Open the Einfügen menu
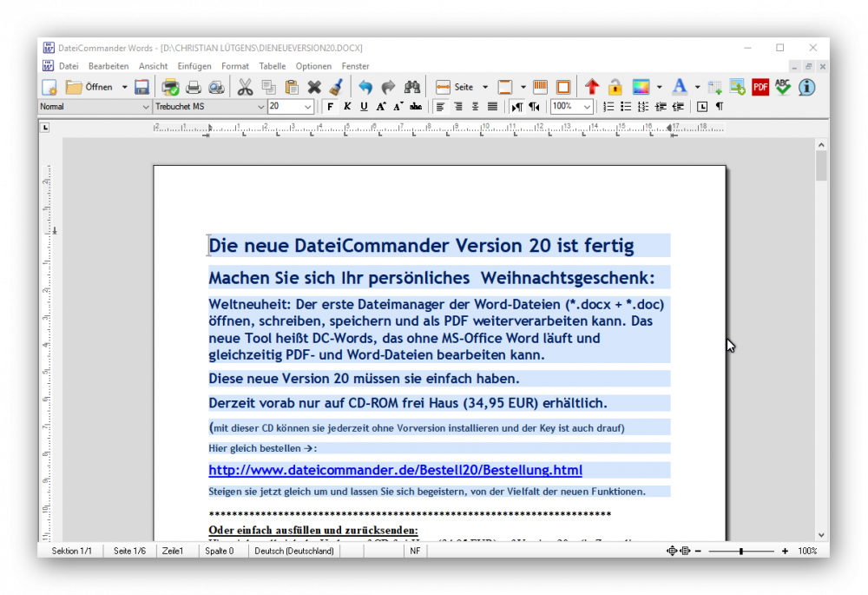The image size is (868, 595). [194, 66]
